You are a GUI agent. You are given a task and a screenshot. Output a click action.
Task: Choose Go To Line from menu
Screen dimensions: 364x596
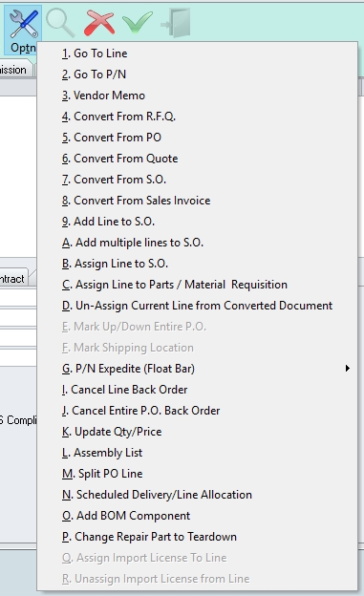click(x=197, y=53)
